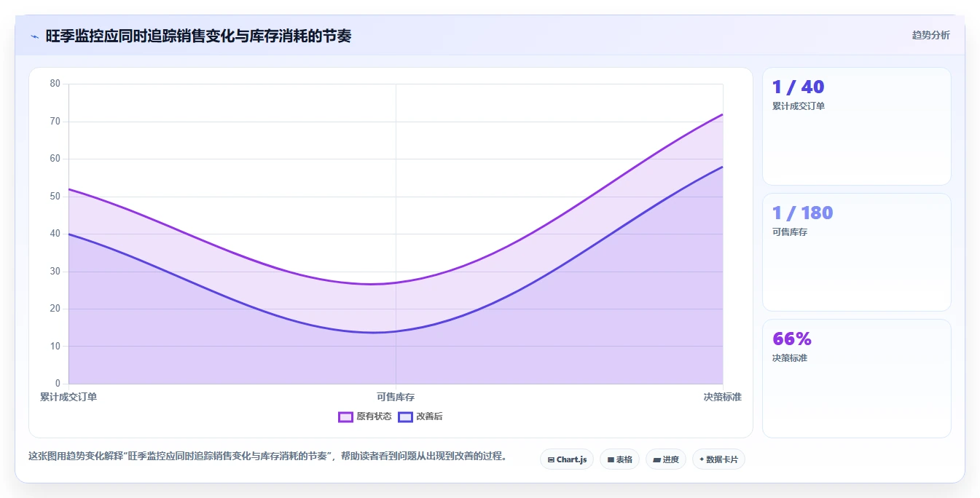Click the 66% value text
980x498 pixels.
tap(791, 339)
